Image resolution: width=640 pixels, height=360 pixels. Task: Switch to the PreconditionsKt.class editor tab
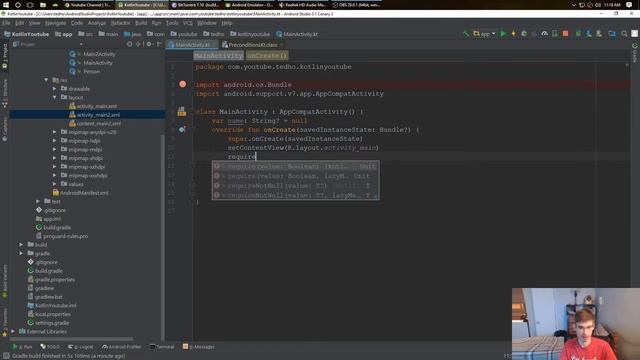(252, 44)
